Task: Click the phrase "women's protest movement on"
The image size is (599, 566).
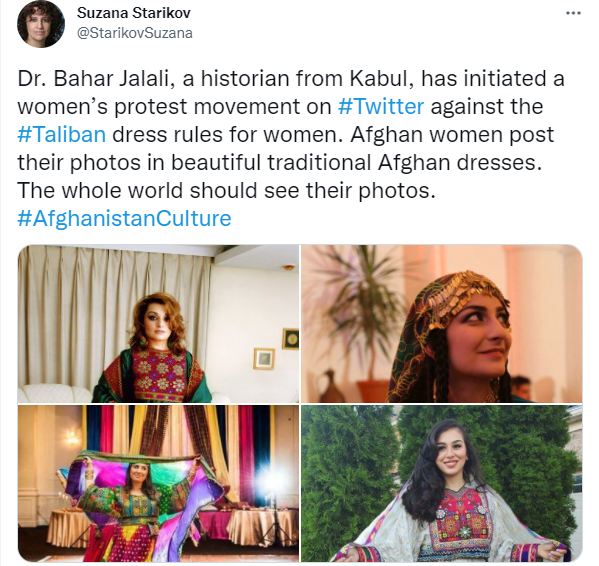Action: coord(174,106)
